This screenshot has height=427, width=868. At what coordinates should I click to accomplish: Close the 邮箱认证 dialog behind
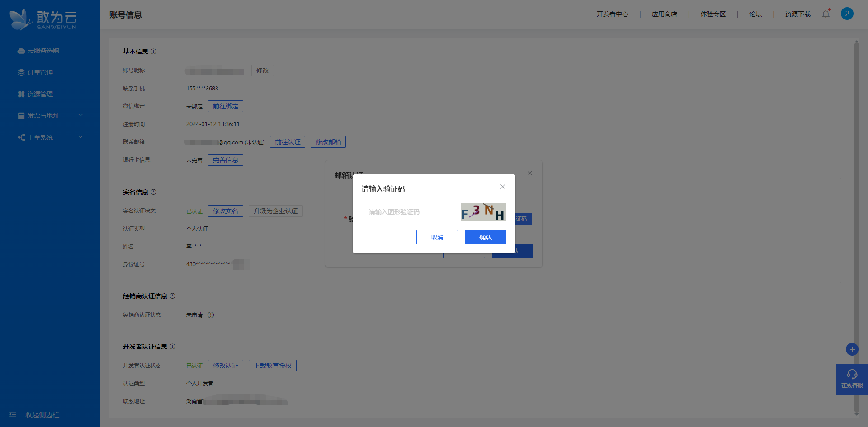530,173
